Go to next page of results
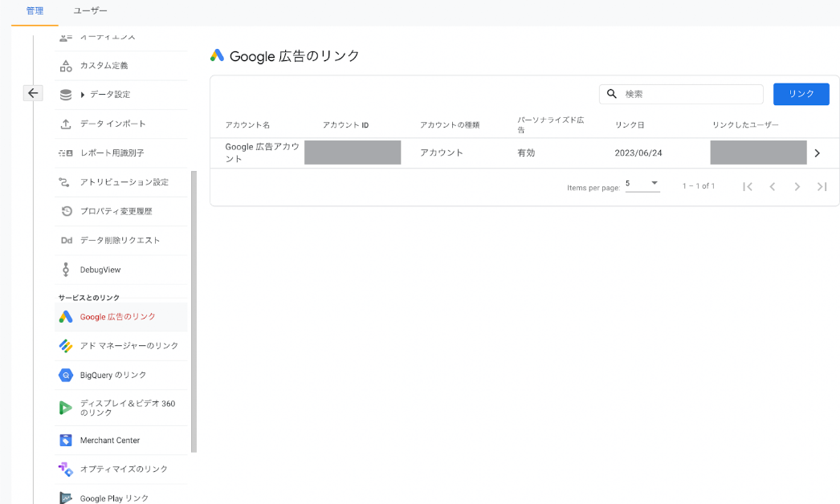This screenshot has width=840, height=504. pos(797,186)
